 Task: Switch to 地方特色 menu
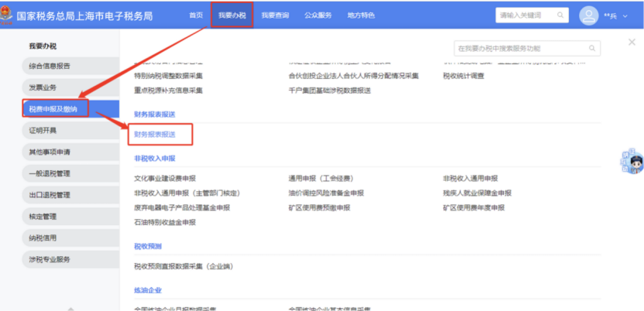coord(361,15)
